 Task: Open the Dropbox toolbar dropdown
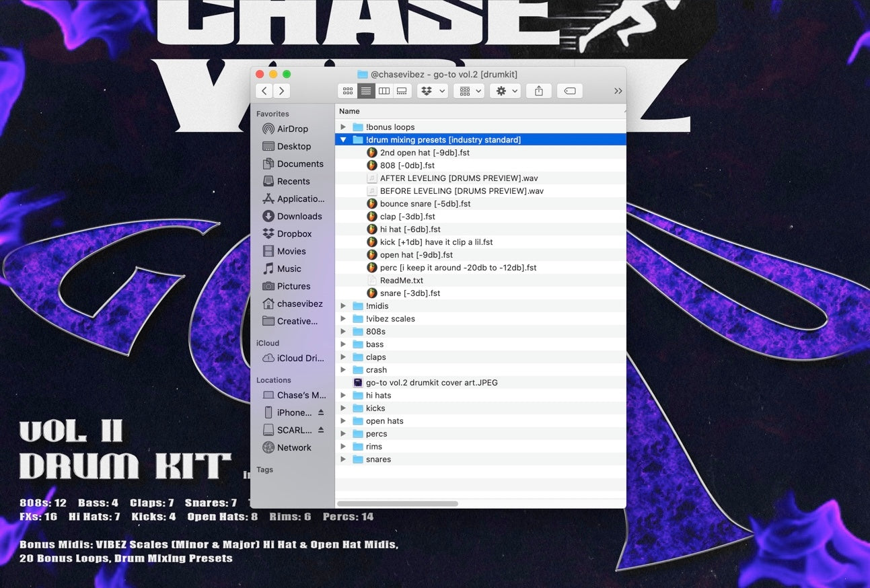433,91
